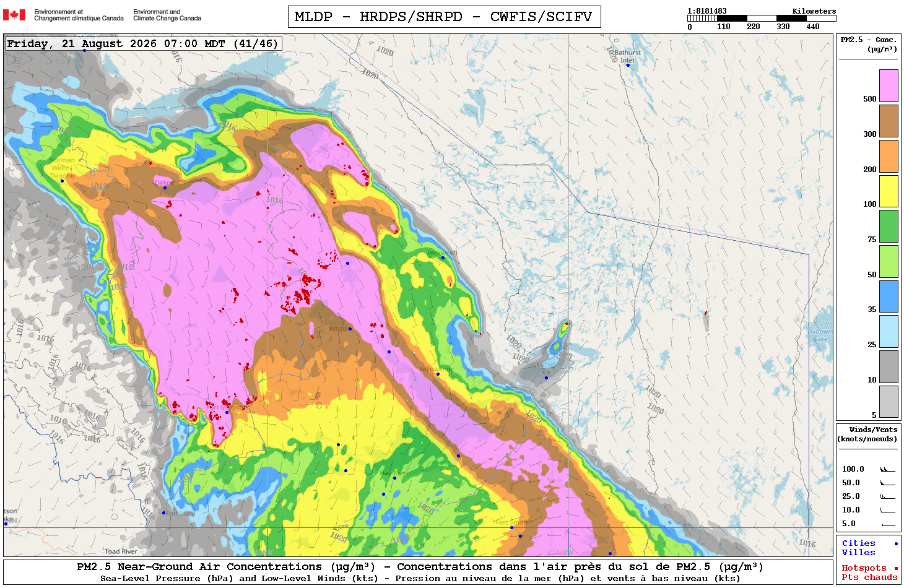This screenshot has height=588, width=904.
Task: Click the Bathurst Inlet city dot
Action: pyautogui.click(x=628, y=65)
